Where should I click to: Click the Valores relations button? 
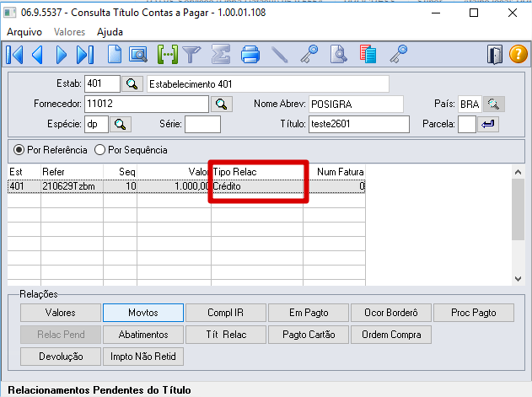61,313
